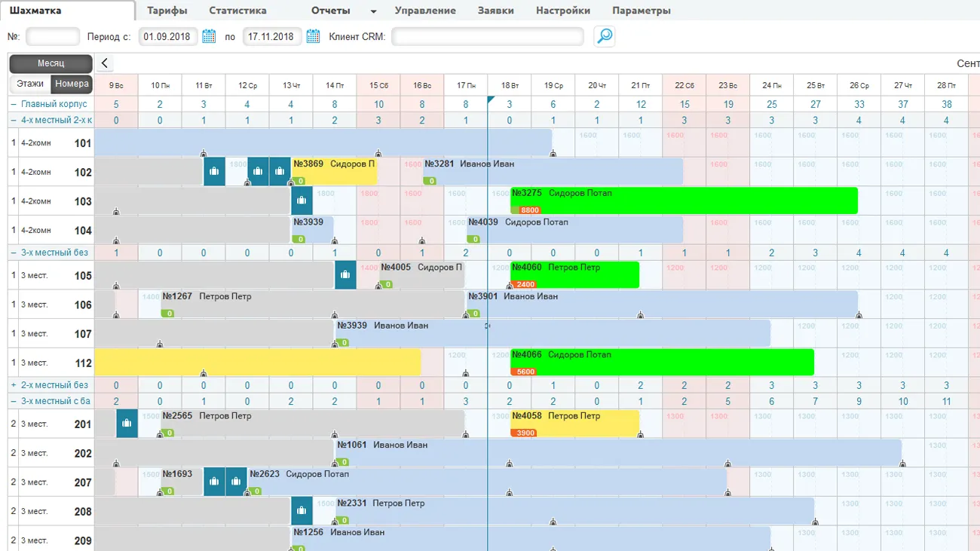Click the orange 5600 payment badge
980x551 pixels.
point(525,372)
